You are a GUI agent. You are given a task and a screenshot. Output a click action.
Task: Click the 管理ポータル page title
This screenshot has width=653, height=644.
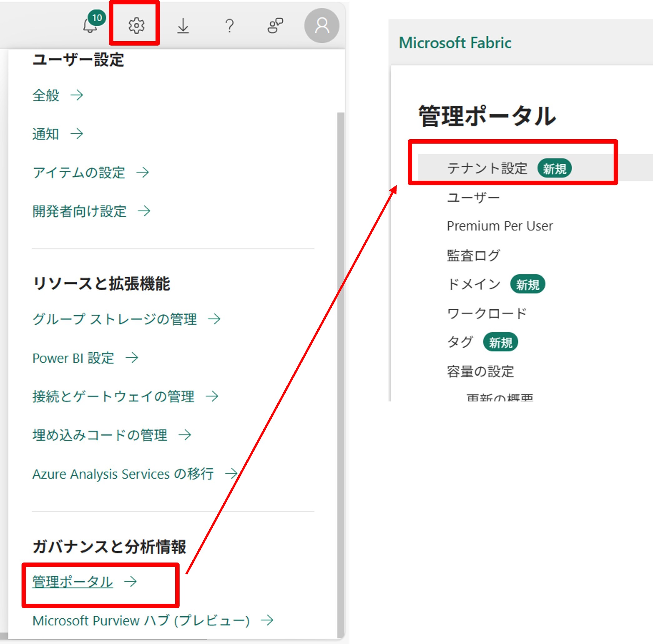point(487,116)
